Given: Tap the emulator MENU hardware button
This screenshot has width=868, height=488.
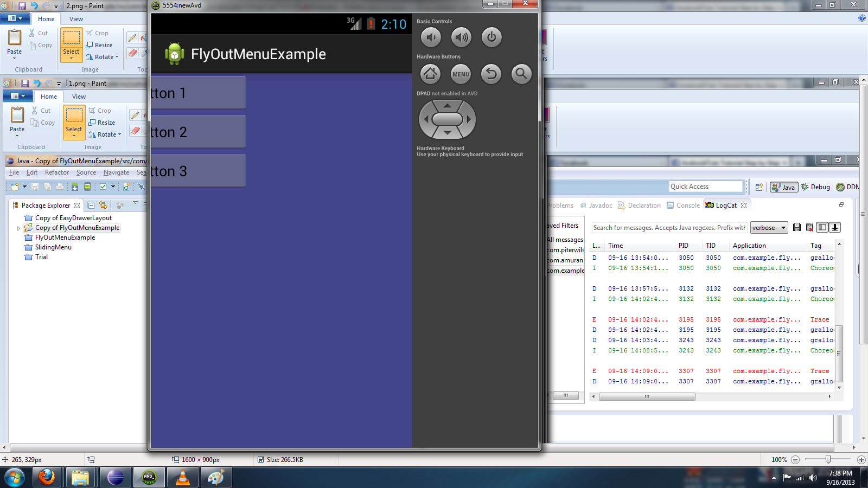Looking at the screenshot, I should [461, 74].
